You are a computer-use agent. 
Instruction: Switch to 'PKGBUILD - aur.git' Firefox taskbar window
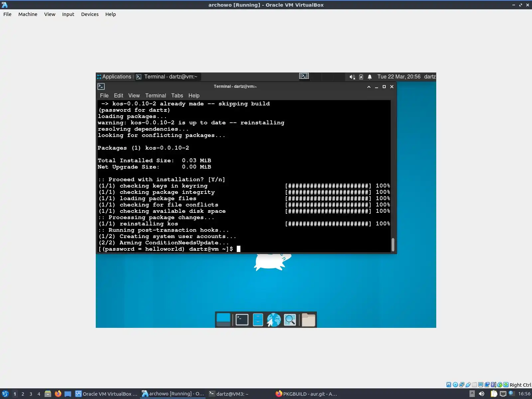click(x=306, y=394)
